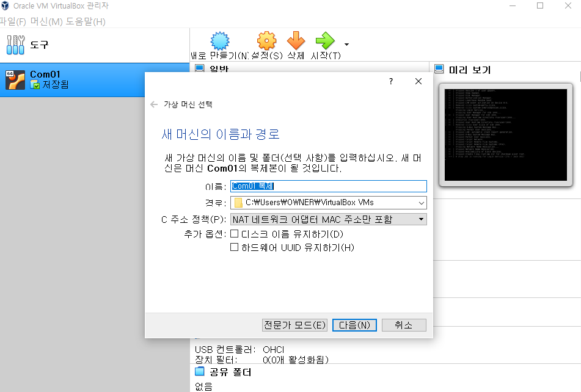Image resolution: width=581 pixels, height=392 pixels.
Task: Click the saved state icon under Com01
Action: [35, 85]
